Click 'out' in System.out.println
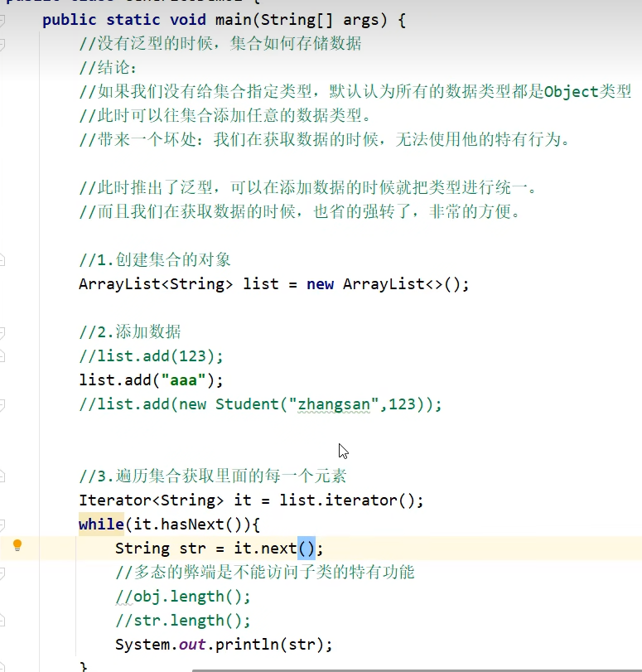This screenshot has height=672, width=642. (192, 645)
